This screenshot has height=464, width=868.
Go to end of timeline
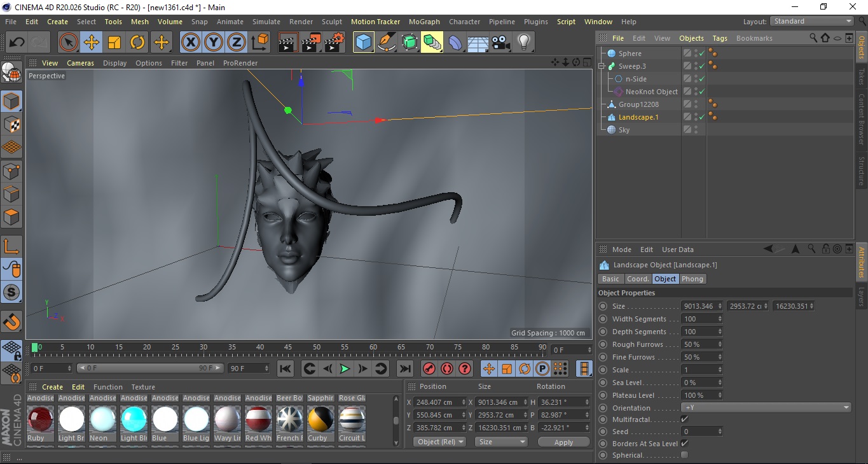[x=404, y=369]
